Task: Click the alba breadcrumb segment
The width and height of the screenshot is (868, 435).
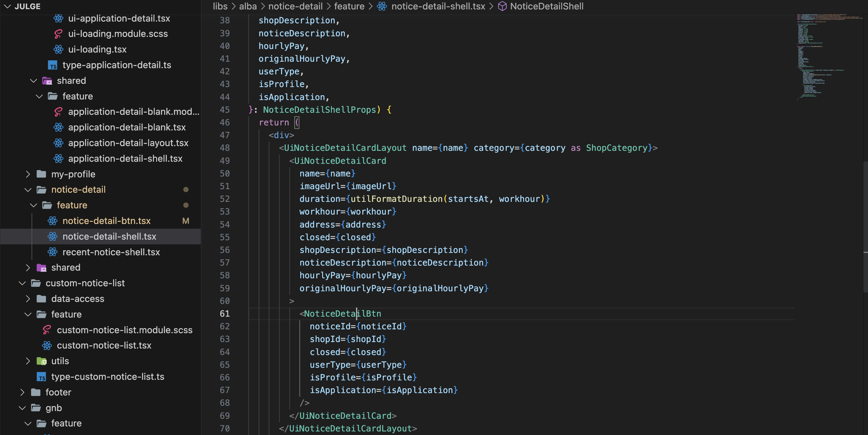Action: 248,6
